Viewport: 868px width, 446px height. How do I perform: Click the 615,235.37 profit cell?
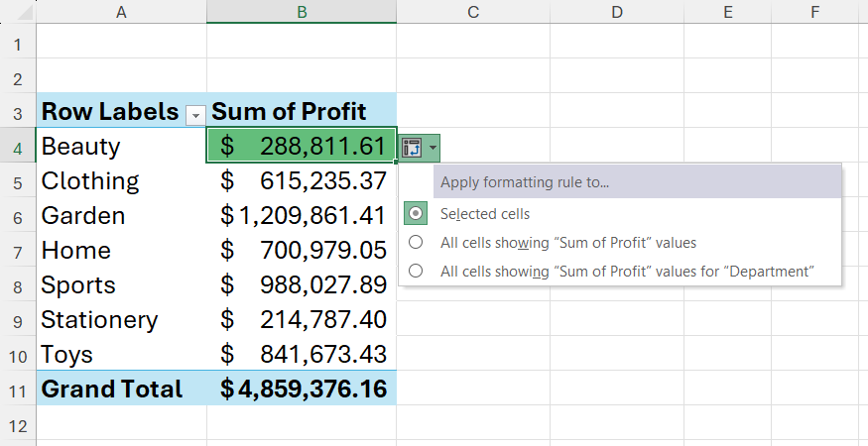pyautogui.click(x=302, y=179)
